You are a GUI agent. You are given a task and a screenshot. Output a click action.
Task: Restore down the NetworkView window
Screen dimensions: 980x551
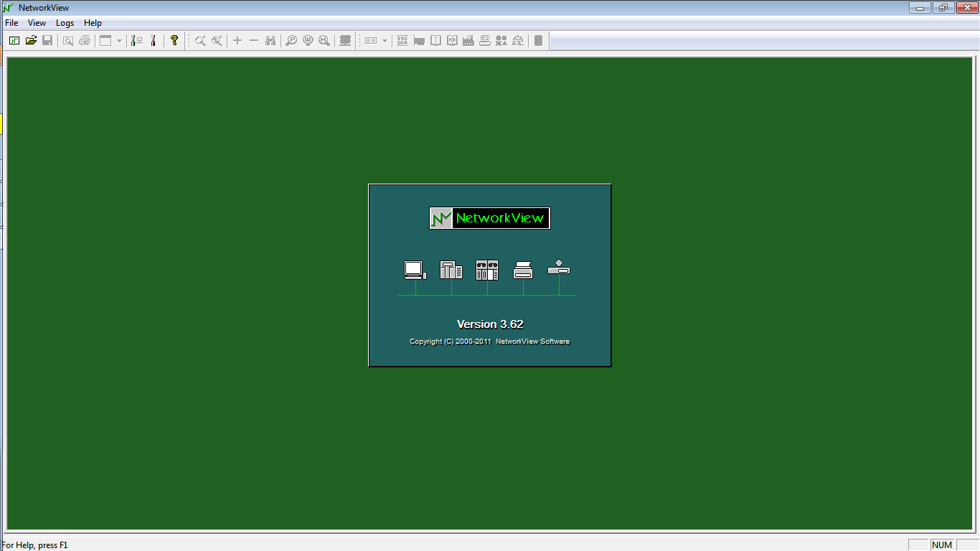(943, 7)
